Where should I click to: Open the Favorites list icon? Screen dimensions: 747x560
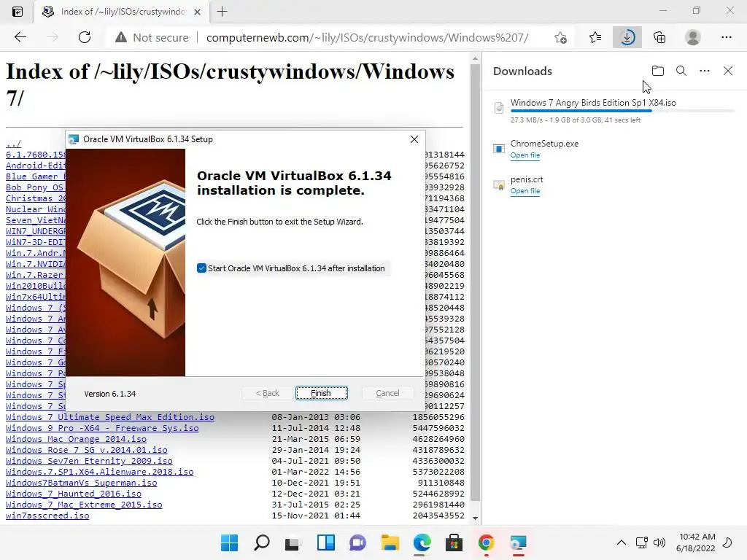(595, 37)
